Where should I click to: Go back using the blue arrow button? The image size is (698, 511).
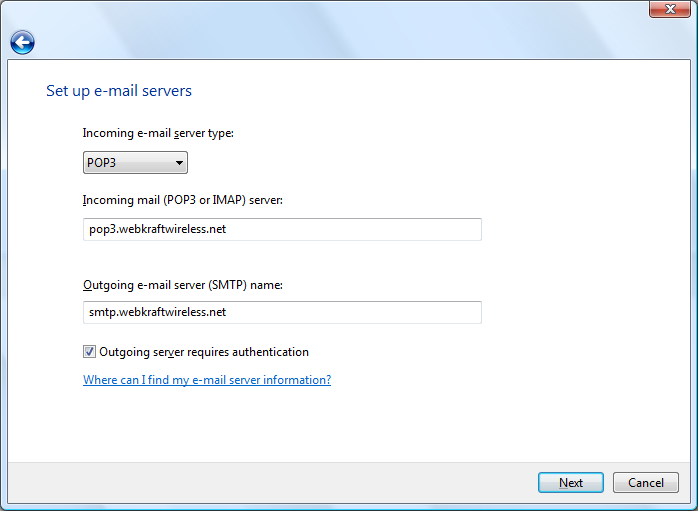coord(22,43)
